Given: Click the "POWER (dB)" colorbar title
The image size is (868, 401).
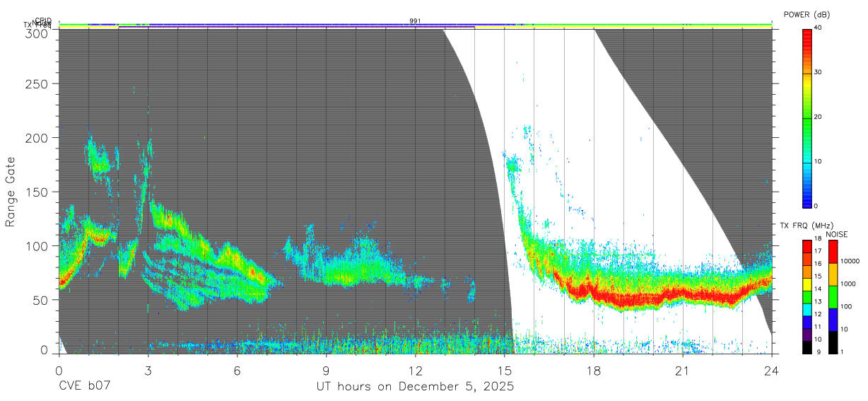Looking at the screenshot, I should (807, 15).
